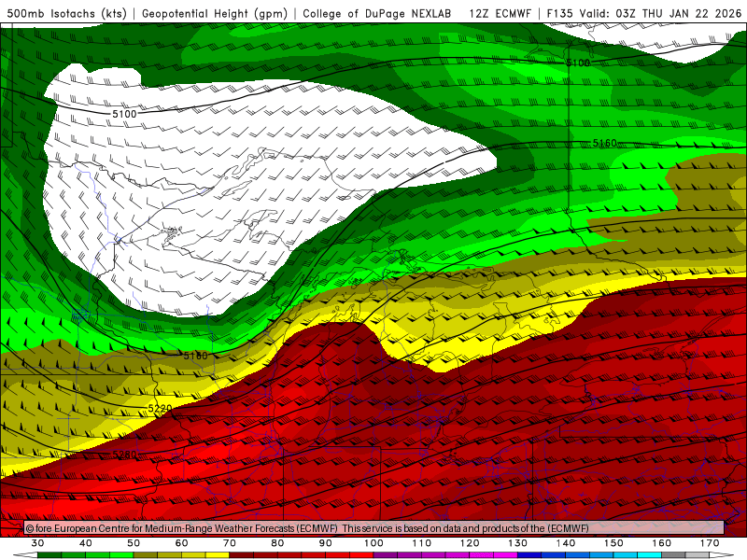The width and height of the screenshot is (747, 560).
Task: Click the '12Z ECMWF' model run label
Action: pos(500,13)
